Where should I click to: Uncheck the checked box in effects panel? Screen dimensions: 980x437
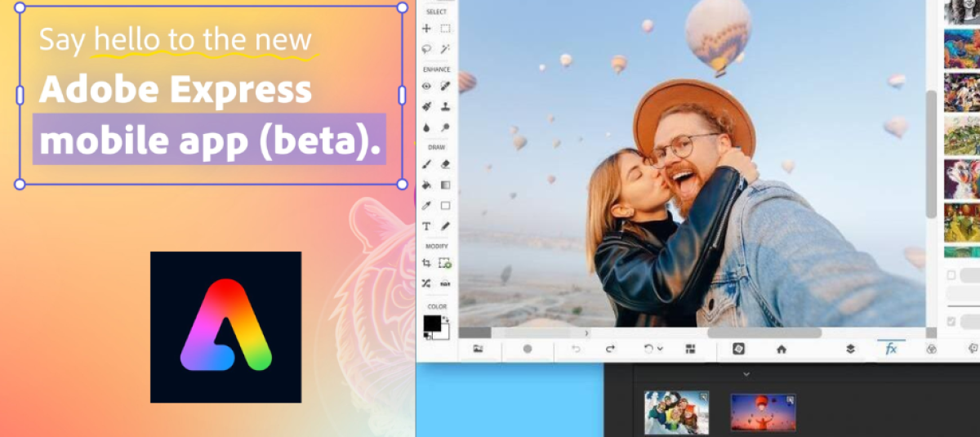click(x=951, y=322)
